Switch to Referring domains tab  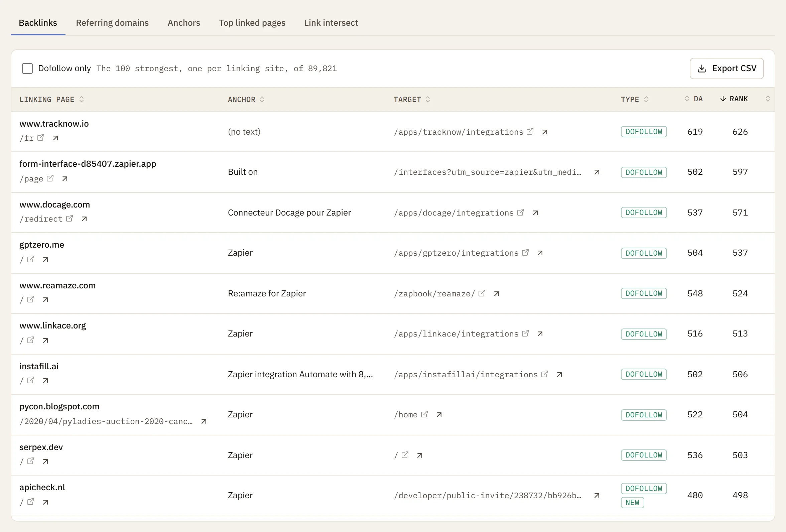[x=112, y=23]
